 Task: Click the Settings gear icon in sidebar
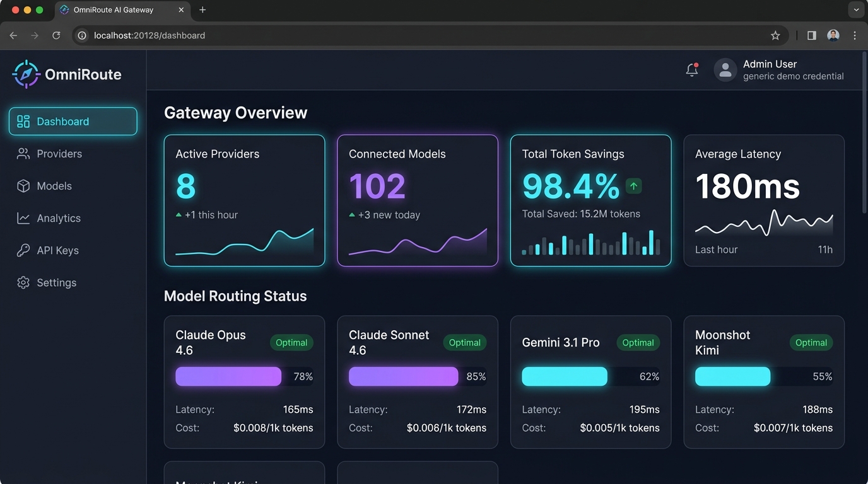(23, 282)
